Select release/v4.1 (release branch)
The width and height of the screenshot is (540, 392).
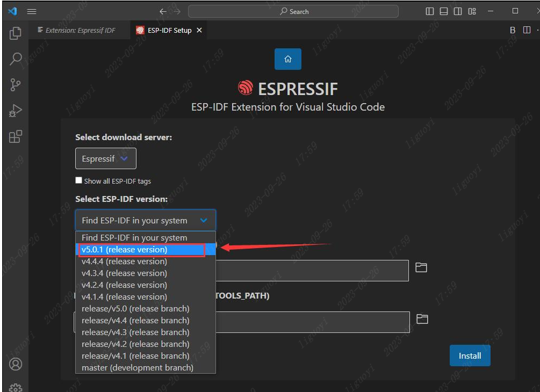tap(145, 356)
